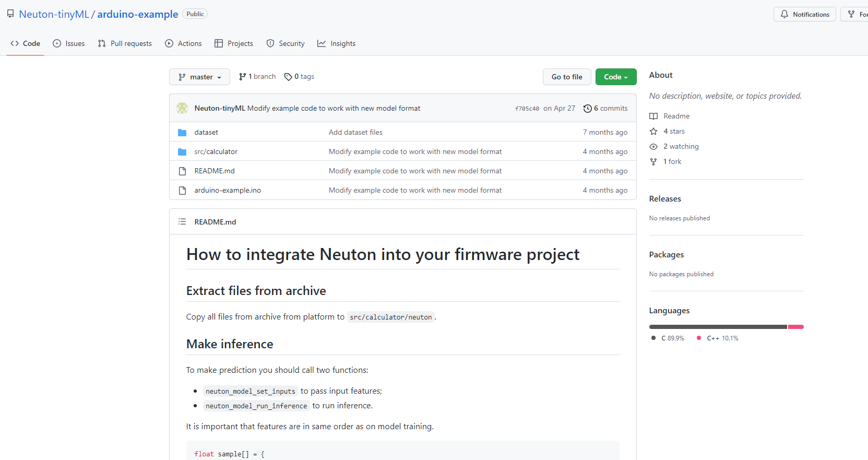Open the Pull requests tab

click(x=125, y=43)
